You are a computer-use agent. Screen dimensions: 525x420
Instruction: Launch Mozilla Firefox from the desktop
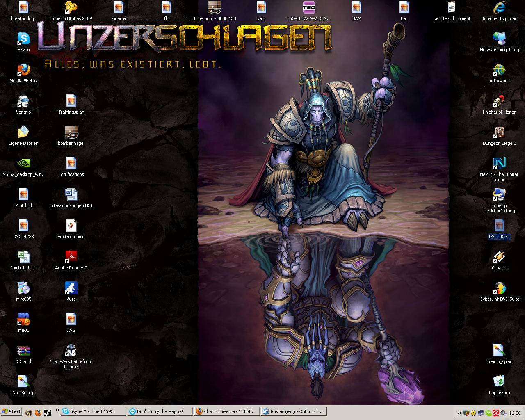(x=23, y=71)
